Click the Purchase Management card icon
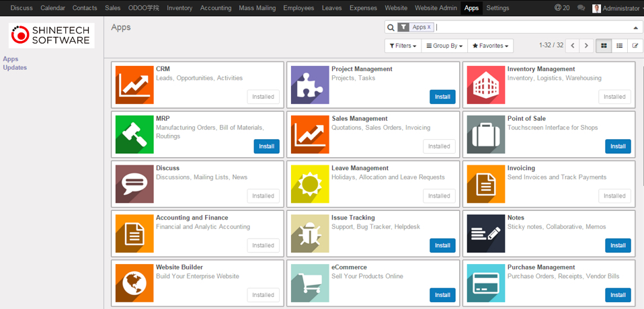The height and width of the screenshot is (309, 644). click(486, 283)
